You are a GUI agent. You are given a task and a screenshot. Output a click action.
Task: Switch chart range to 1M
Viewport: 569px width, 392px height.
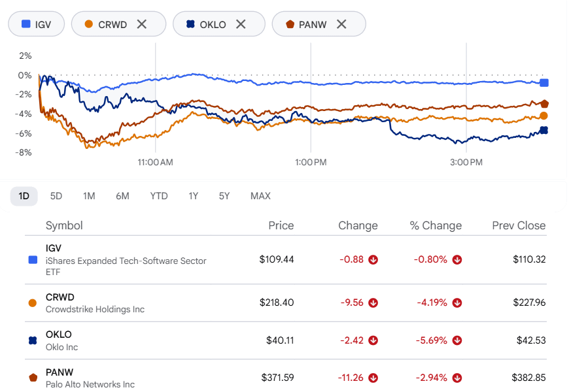coord(89,196)
